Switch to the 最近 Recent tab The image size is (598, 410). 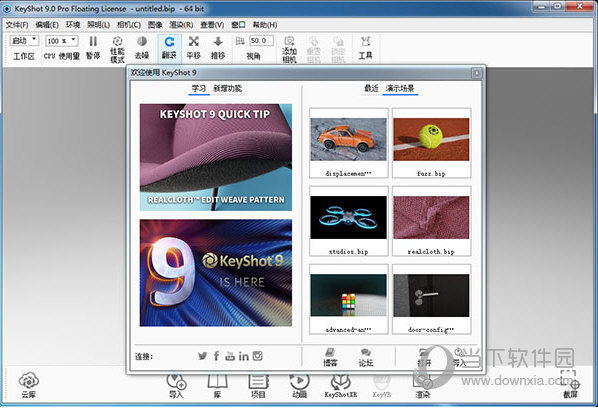tap(371, 88)
